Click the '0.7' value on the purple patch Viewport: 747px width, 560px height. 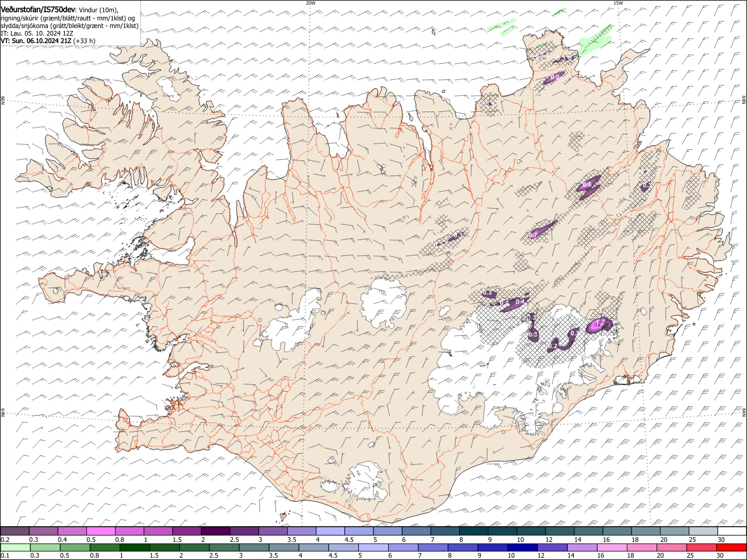pyautogui.click(x=533, y=235)
